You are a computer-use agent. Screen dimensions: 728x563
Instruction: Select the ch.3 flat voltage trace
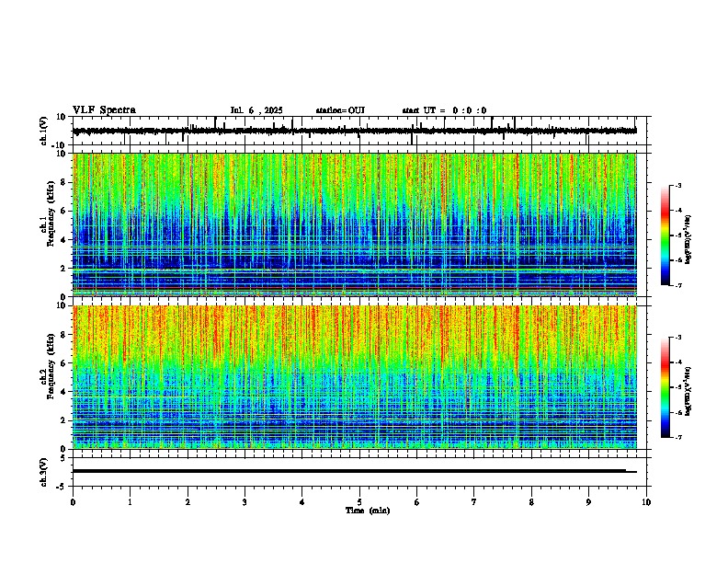[354, 471]
